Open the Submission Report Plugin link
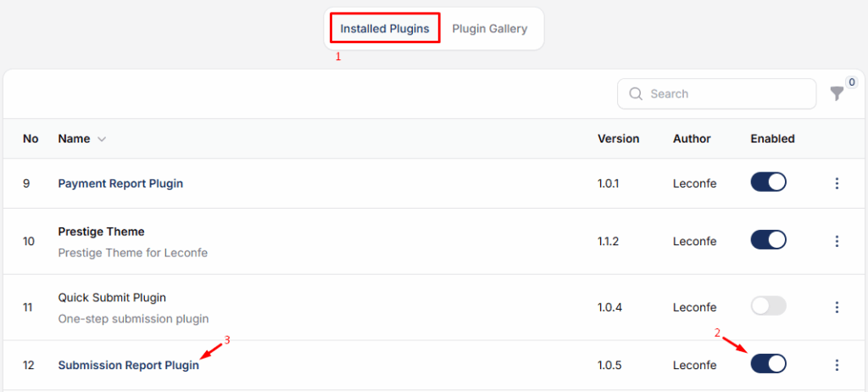 click(128, 366)
